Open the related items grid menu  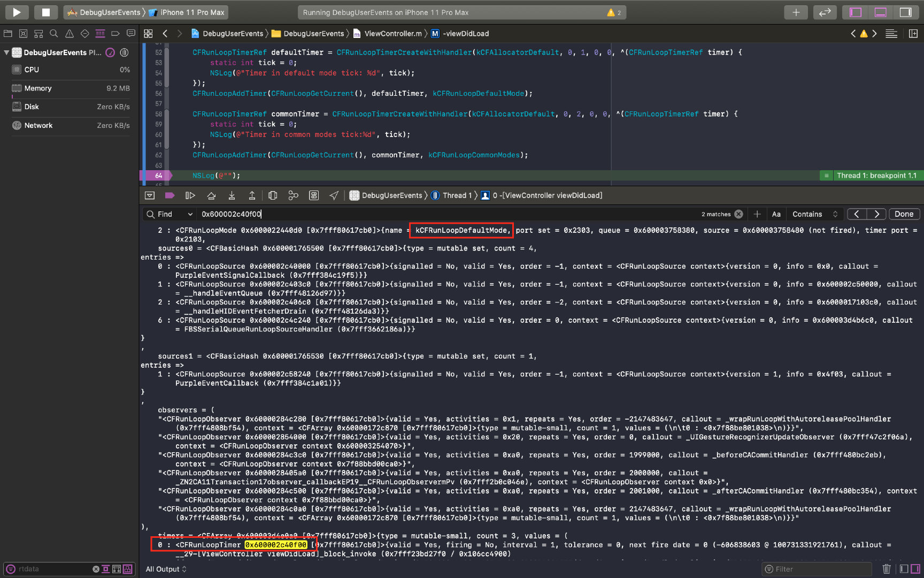[x=148, y=34]
